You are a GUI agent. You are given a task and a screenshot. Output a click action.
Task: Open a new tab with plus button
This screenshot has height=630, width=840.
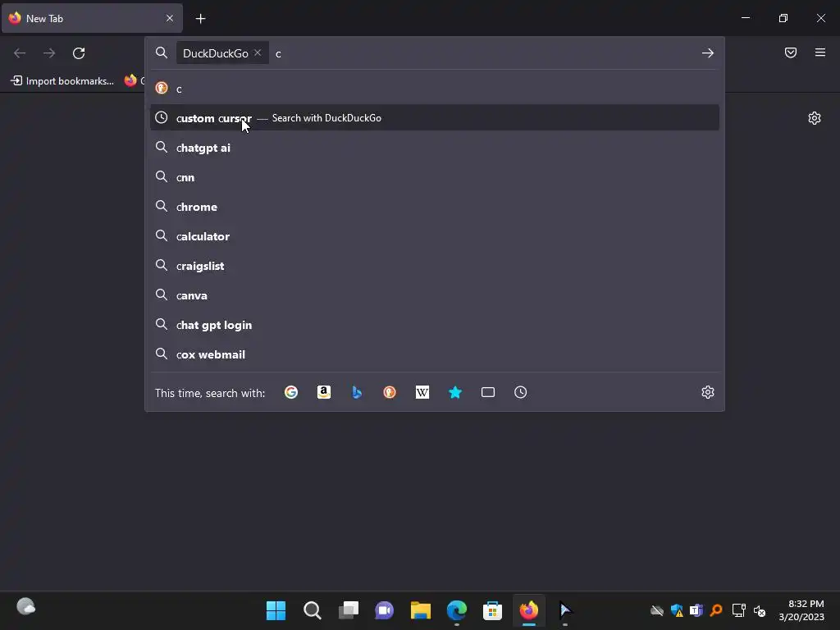(200, 19)
